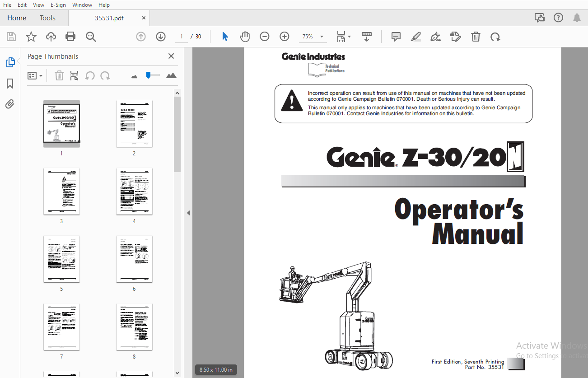Open the find text magnifier tool
This screenshot has width=588, height=378.
91,37
